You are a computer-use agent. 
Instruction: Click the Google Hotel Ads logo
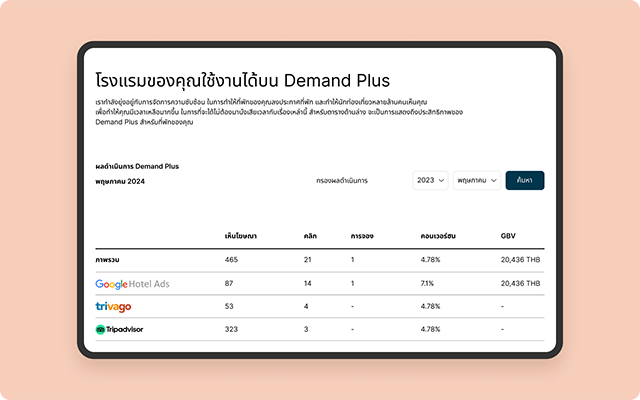pyautogui.click(x=132, y=284)
